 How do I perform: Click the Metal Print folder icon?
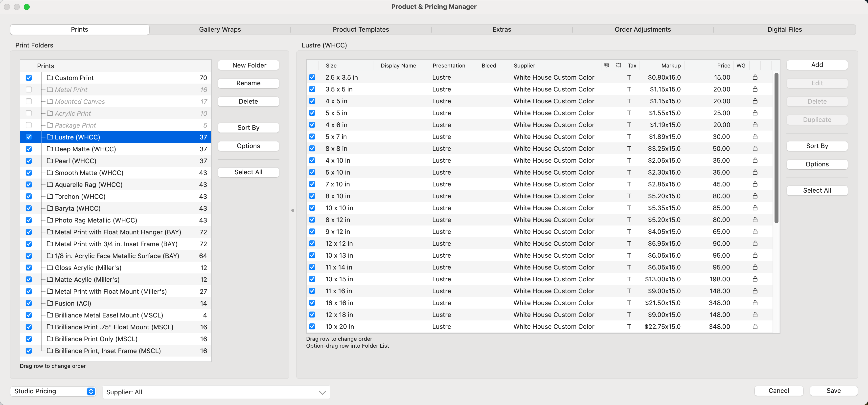tap(50, 90)
